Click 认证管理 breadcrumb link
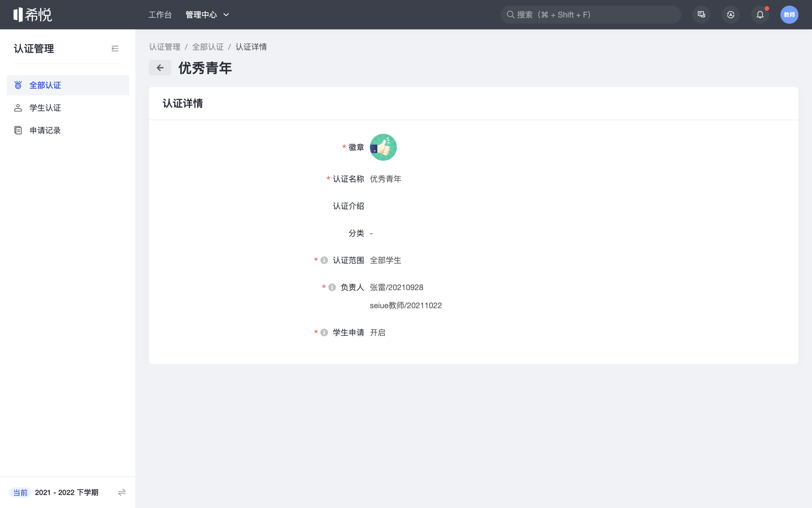The height and width of the screenshot is (508, 812). [165, 47]
